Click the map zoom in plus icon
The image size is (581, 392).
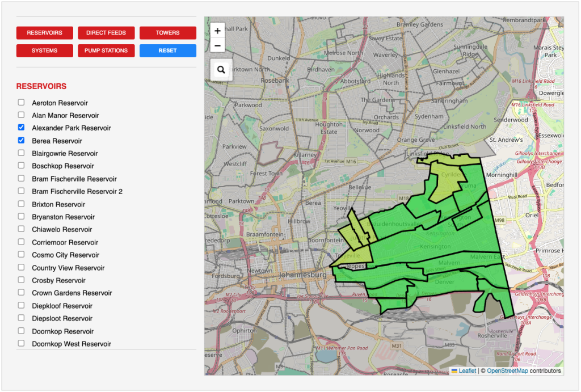click(217, 31)
